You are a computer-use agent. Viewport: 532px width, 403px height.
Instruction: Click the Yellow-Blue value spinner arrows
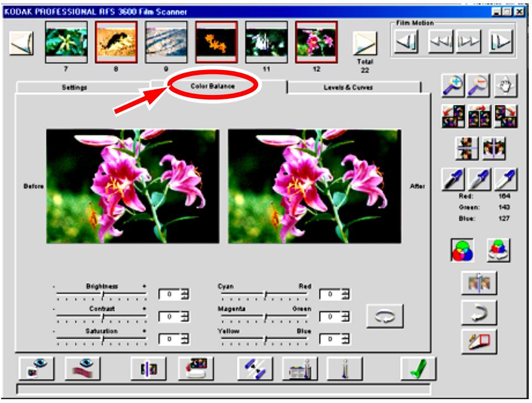pos(346,339)
